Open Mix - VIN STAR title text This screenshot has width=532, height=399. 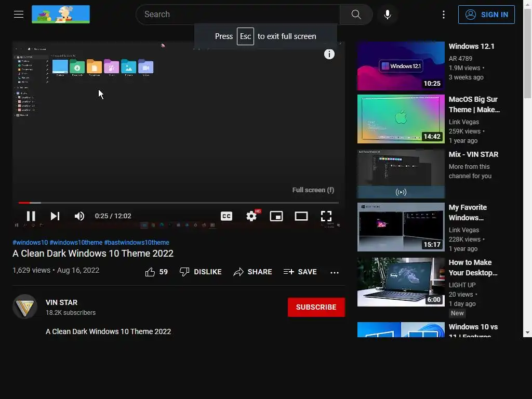click(x=473, y=154)
